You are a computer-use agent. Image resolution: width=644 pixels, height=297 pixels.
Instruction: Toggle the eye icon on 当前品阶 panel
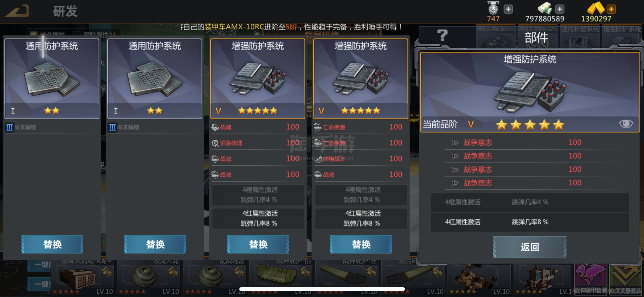626,124
